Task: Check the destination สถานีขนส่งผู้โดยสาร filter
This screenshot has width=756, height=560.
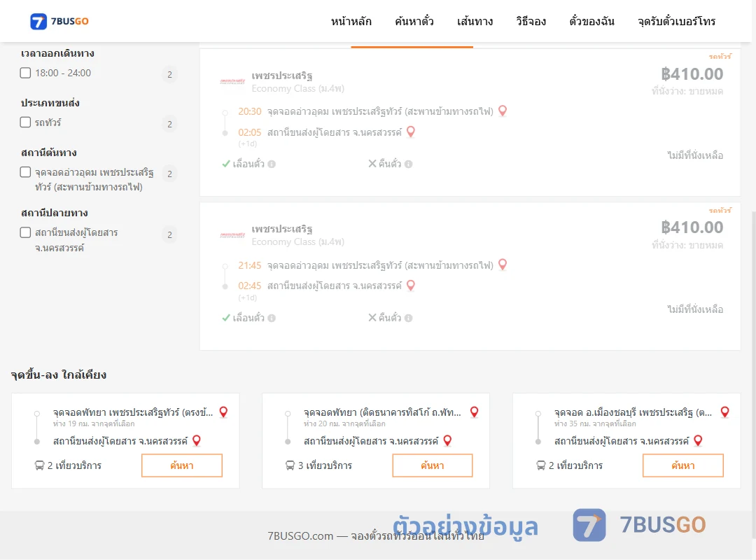Action: point(26,232)
